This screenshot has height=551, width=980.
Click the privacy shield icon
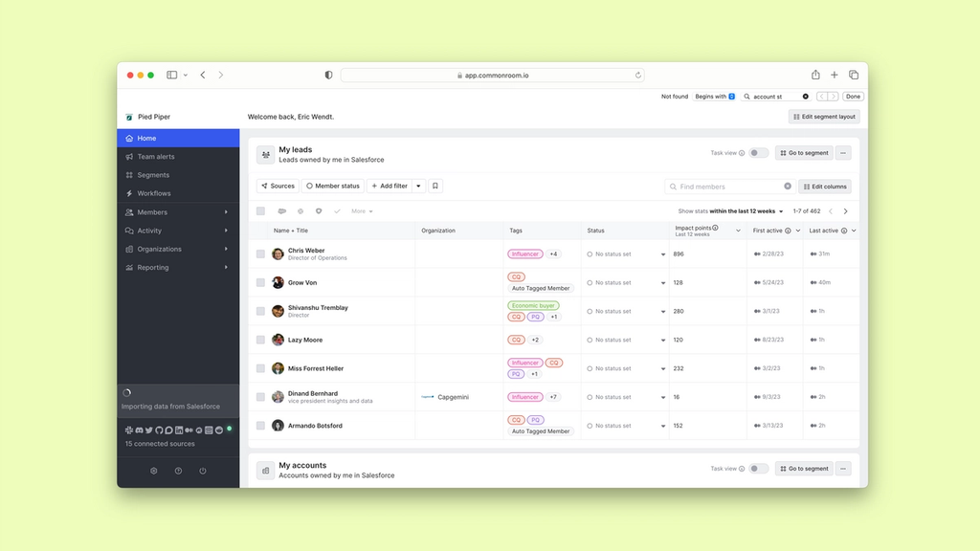[x=329, y=75]
